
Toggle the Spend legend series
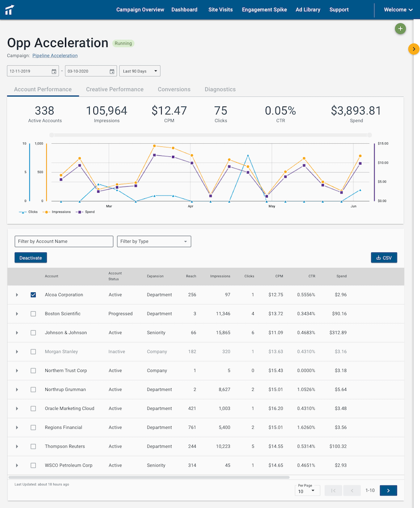(85, 212)
